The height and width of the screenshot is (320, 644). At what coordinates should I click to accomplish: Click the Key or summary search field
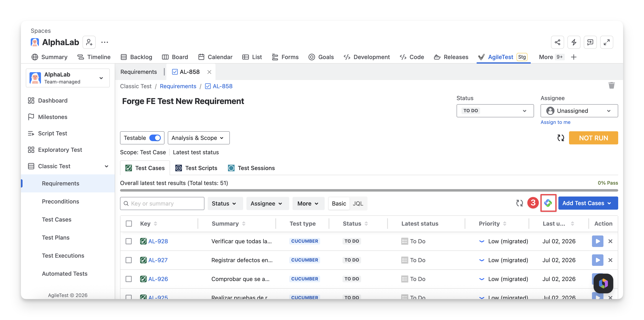pyautogui.click(x=162, y=203)
